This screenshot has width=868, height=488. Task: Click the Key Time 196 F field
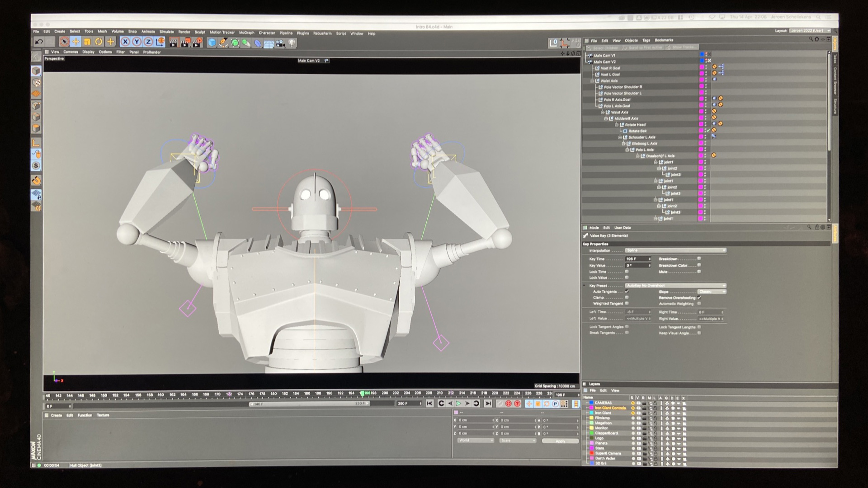pos(638,259)
